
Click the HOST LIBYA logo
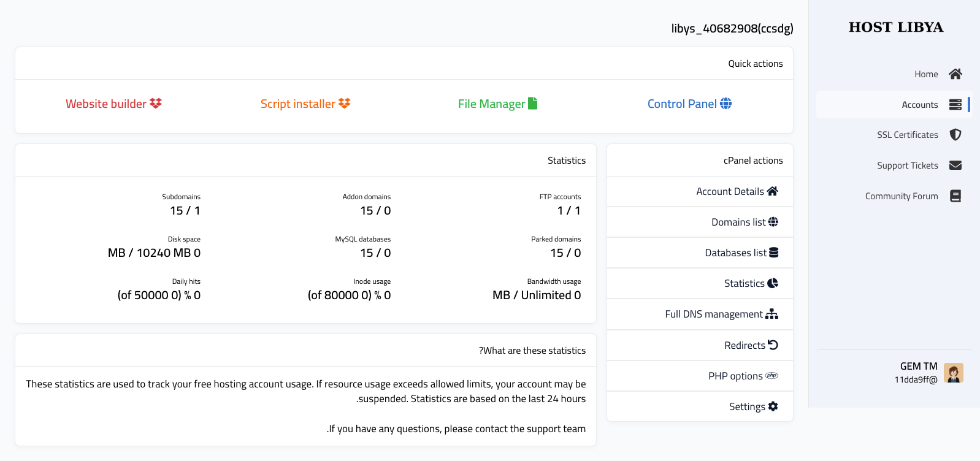point(895,28)
